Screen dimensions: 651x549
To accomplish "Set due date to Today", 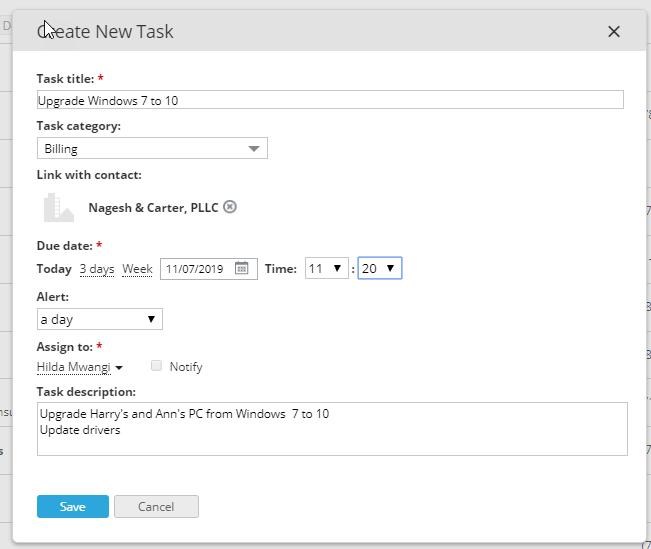I will click(x=54, y=269).
